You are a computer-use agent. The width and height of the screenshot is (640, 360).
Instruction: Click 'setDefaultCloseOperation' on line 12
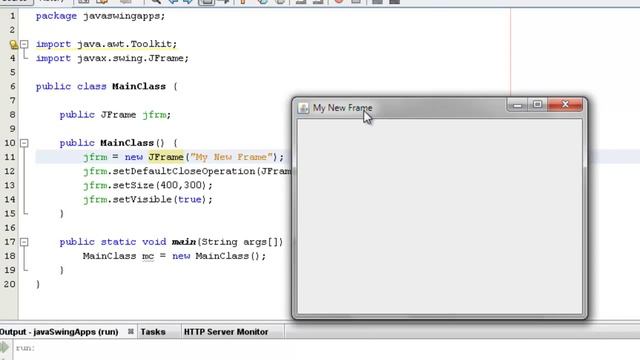(184, 171)
